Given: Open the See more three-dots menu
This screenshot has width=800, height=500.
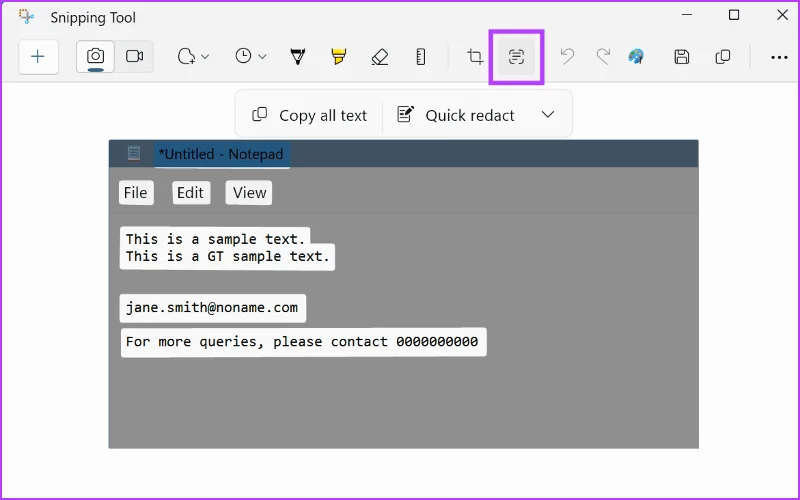Looking at the screenshot, I should pyautogui.click(x=779, y=57).
